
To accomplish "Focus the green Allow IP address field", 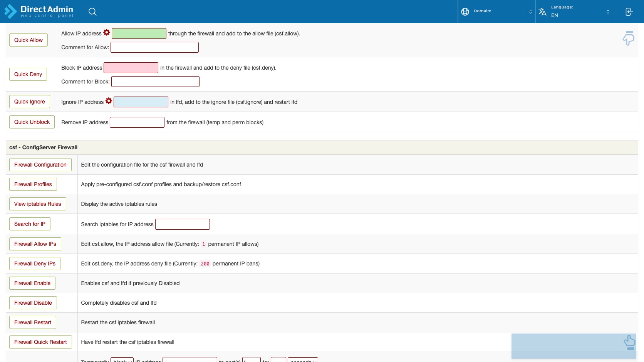I will 139,33.
